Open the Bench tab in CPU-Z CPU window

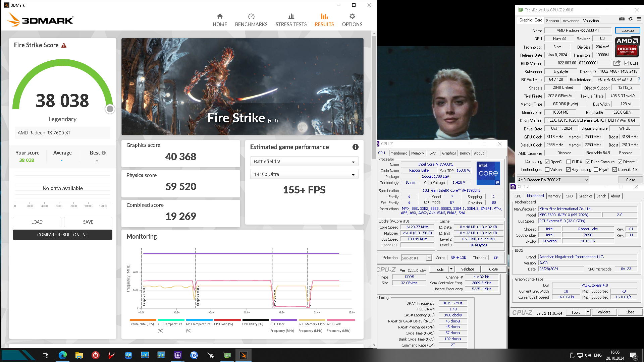[x=465, y=153]
